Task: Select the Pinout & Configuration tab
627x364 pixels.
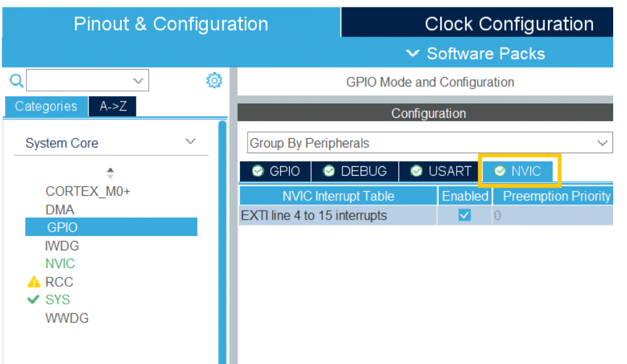Action: [x=171, y=24]
